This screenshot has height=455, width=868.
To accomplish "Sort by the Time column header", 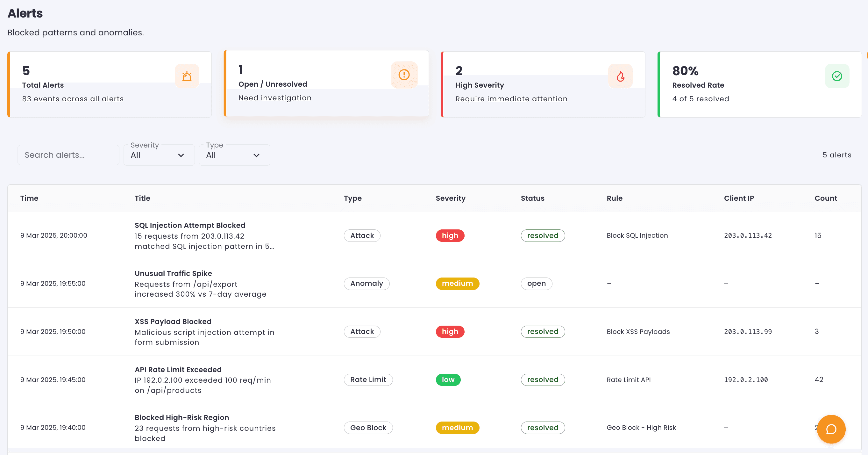I will click(x=29, y=198).
